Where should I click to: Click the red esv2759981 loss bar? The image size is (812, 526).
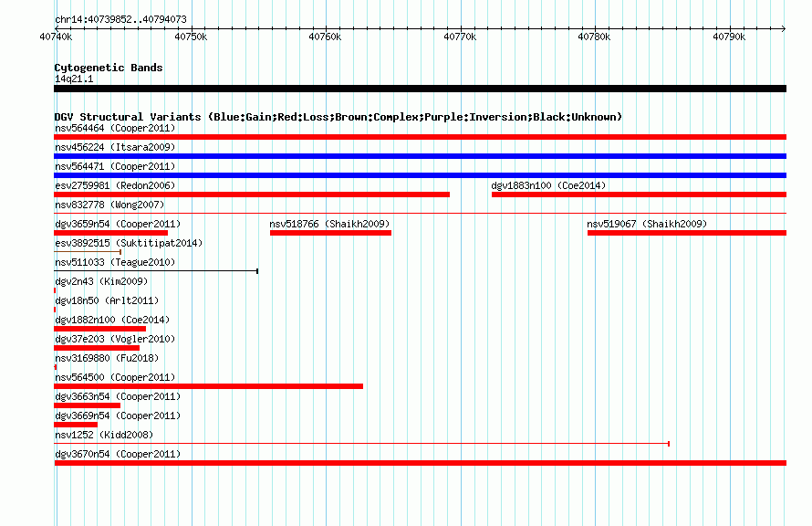(252, 195)
